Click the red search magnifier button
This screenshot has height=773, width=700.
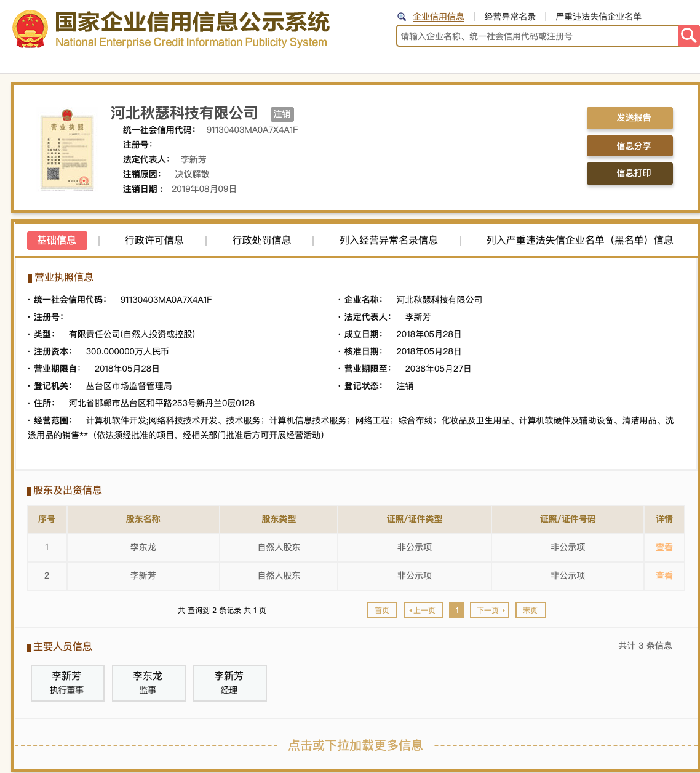(x=688, y=36)
